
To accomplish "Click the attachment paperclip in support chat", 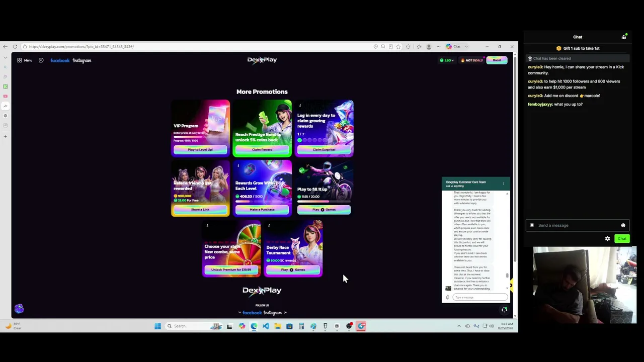I will pos(447,297).
